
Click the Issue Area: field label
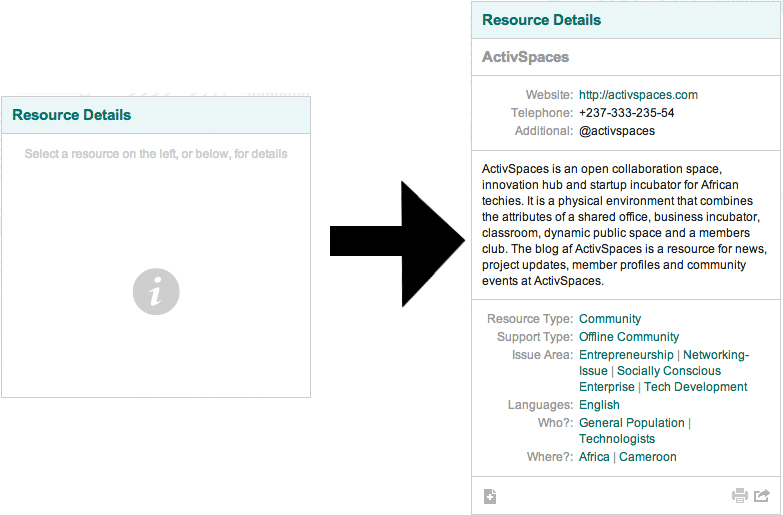tap(542, 355)
